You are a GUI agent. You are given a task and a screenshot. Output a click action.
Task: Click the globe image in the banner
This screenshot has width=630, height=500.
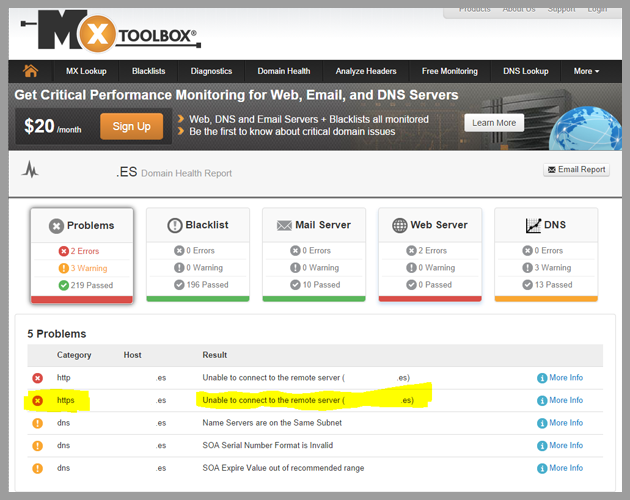(585, 129)
